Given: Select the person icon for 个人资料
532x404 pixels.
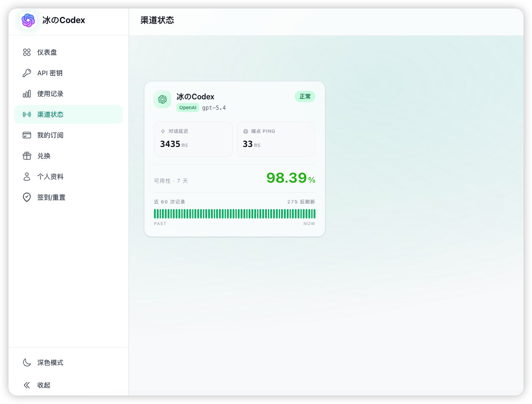Looking at the screenshot, I should tap(27, 177).
